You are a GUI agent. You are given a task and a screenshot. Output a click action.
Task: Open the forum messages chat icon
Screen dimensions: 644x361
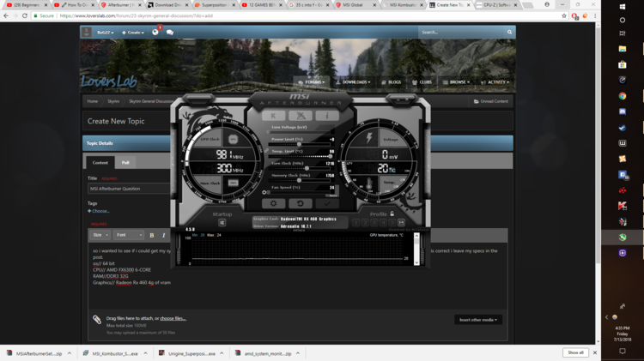pyautogui.click(x=170, y=33)
